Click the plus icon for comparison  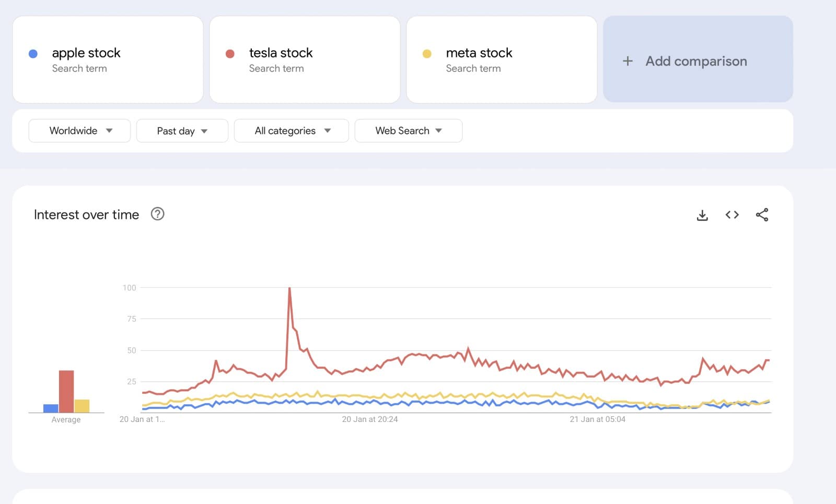pos(628,61)
